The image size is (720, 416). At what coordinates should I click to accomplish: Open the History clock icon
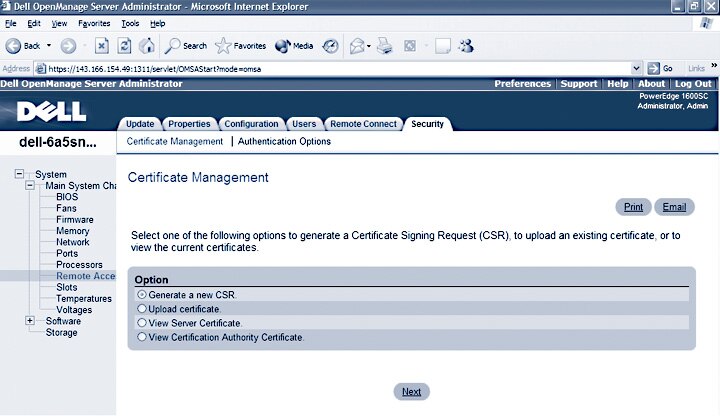coord(330,46)
